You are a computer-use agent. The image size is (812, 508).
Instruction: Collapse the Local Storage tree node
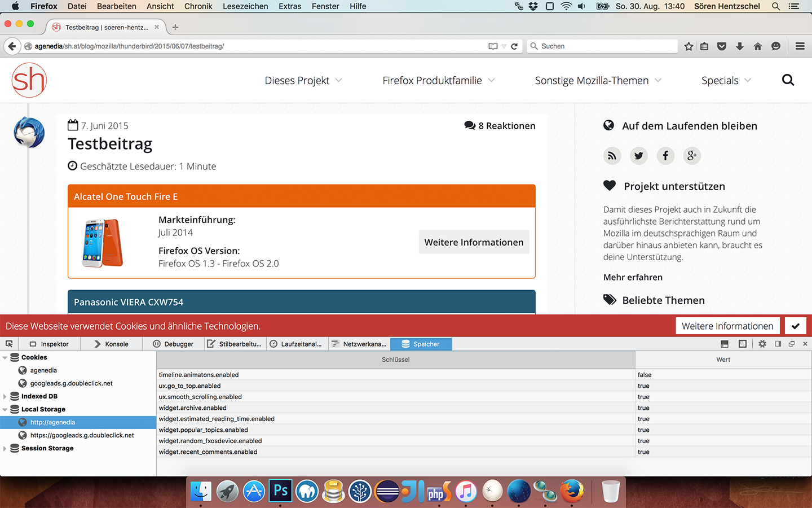[x=5, y=410]
